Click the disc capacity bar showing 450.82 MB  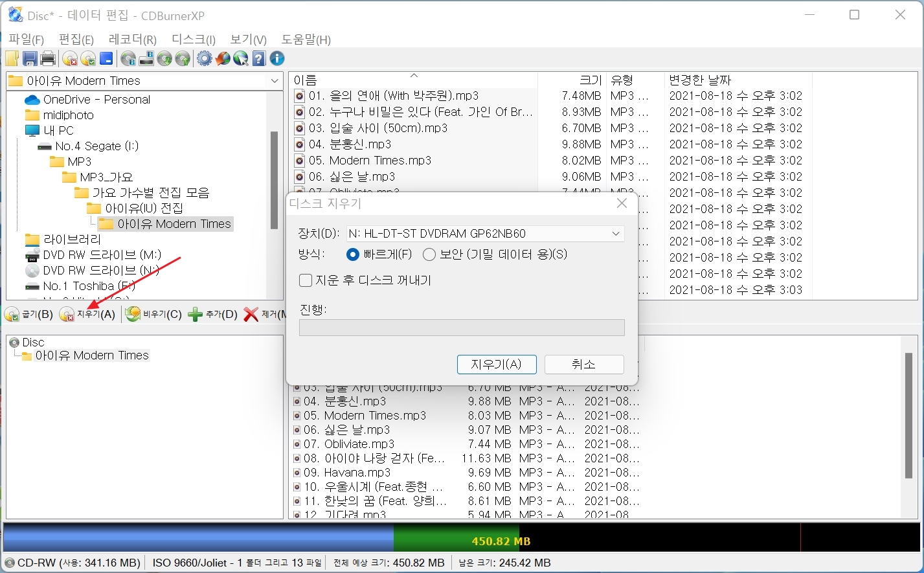(x=462, y=537)
